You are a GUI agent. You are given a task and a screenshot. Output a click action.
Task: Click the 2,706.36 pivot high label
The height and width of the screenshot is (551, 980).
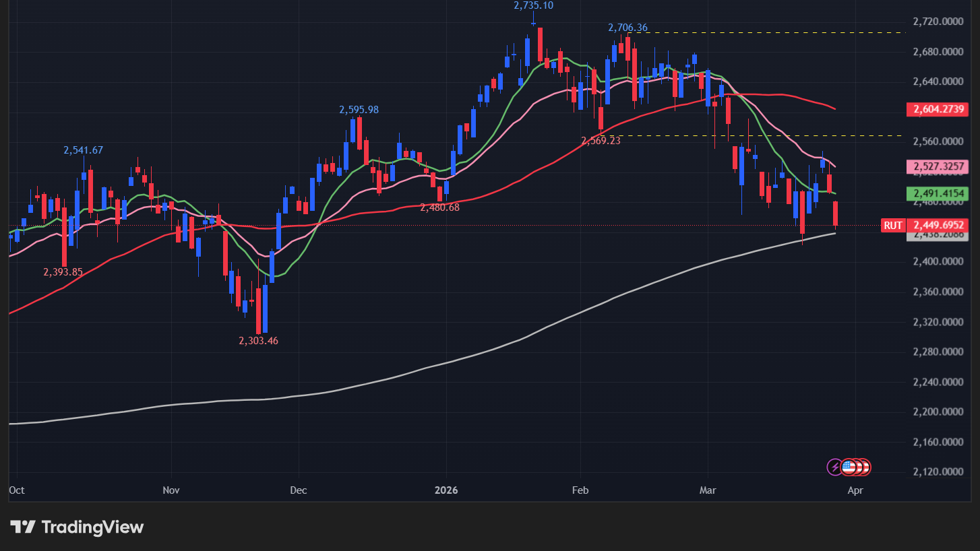click(627, 28)
